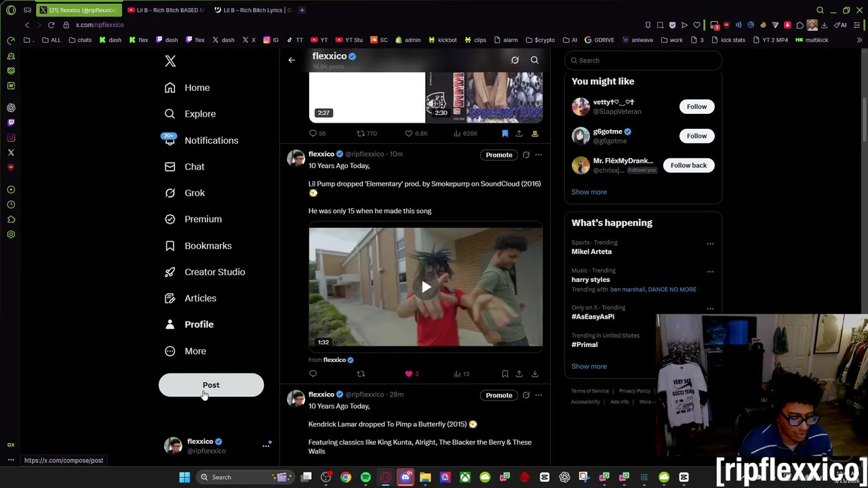Open more options on Kendrick Lamar post
Screen dimensions: 868x488
coord(538,395)
